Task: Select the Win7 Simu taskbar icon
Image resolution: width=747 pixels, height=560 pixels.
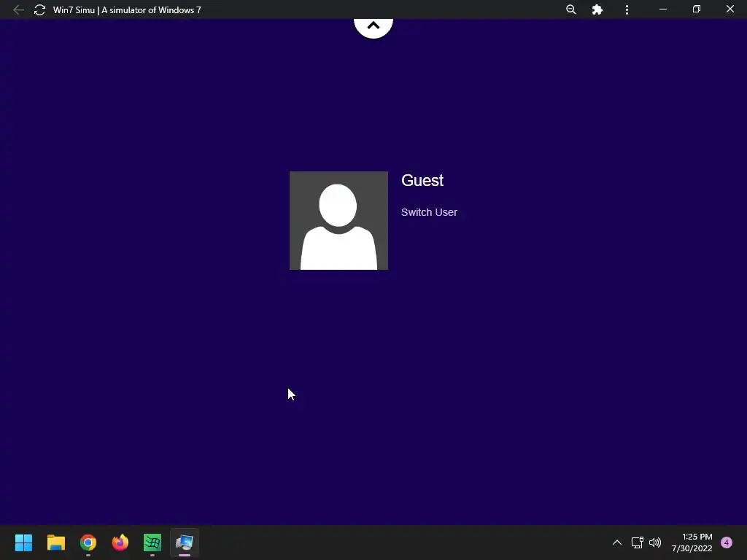Action: pos(185,542)
